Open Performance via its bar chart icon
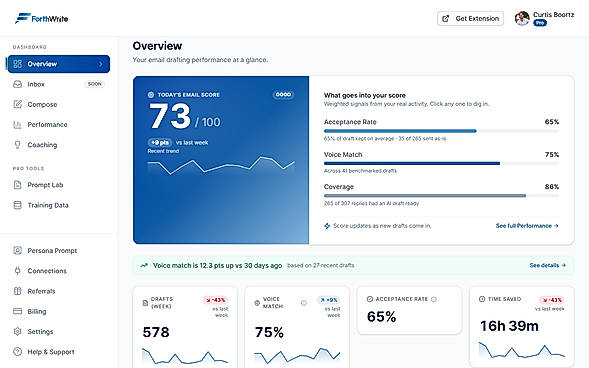This screenshot has width=589, height=368. tap(17, 124)
